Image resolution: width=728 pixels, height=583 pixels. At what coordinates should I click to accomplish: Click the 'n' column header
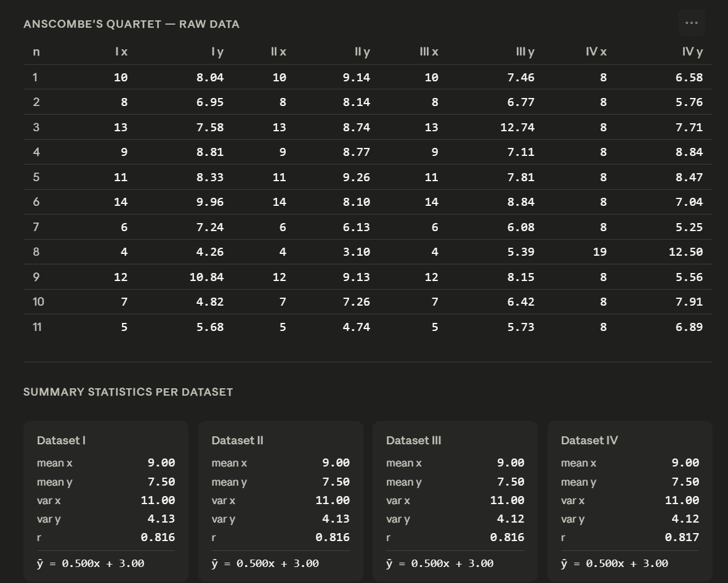coord(36,52)
